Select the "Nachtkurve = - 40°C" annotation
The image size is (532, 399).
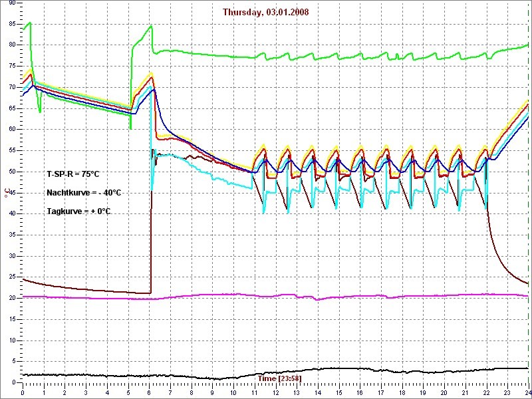[84, 193]
